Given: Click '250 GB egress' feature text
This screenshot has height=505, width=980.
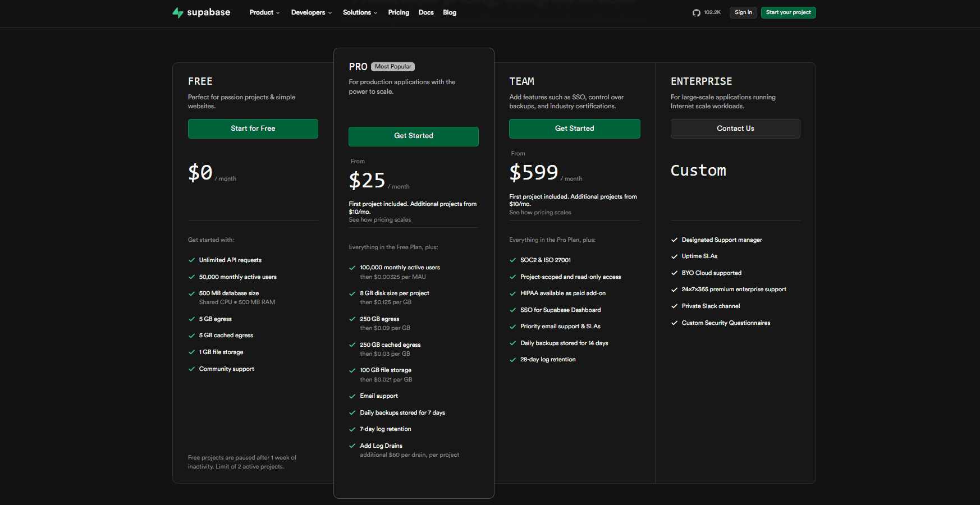Looking at the screenshot, I should 379,319.
